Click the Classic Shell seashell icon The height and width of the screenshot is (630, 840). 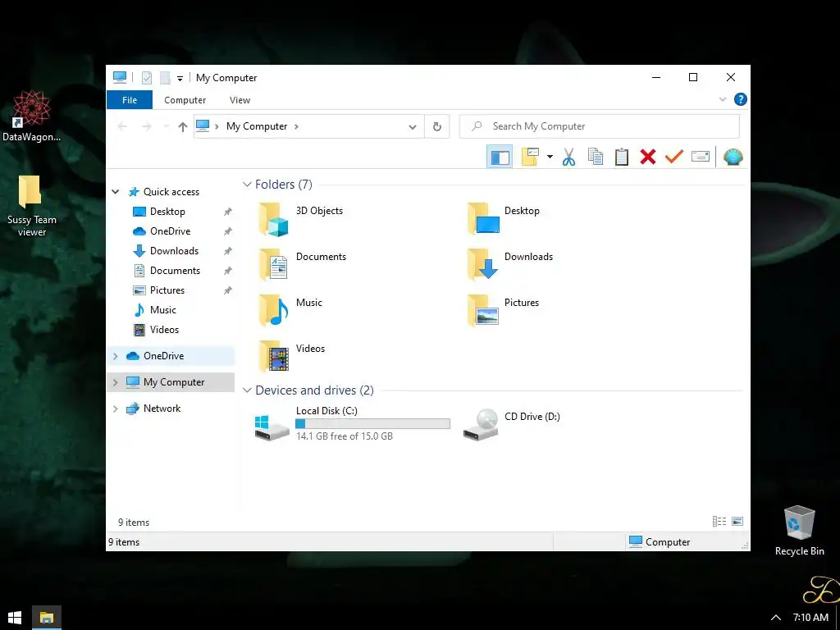coord(733,157)
